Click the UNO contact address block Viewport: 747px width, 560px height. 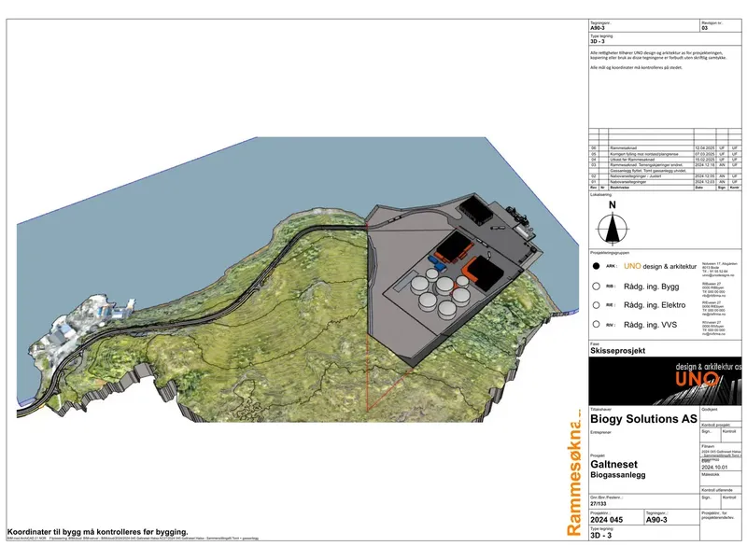[719, 269]
